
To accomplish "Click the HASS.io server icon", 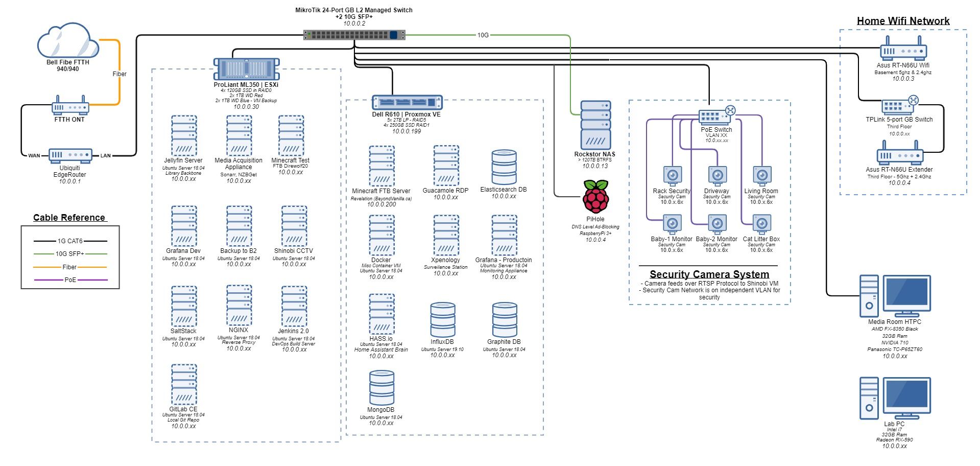I will [x=382, y=314].
